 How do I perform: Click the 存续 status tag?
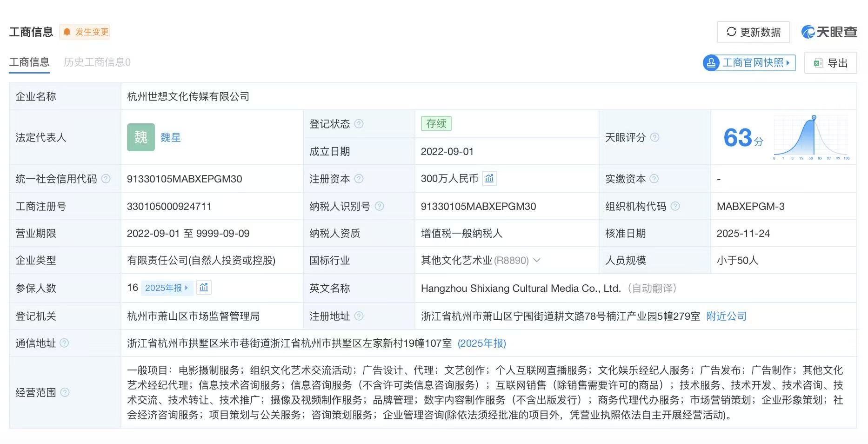(436, 123)
